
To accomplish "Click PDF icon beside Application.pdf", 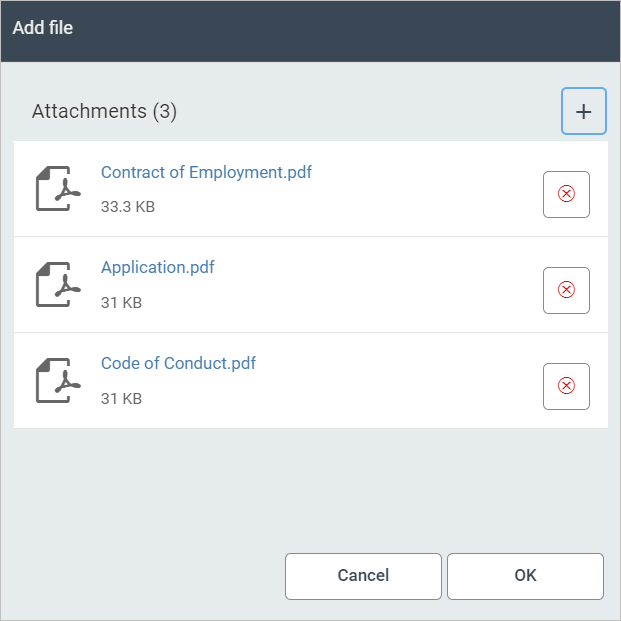I will 58,285.
